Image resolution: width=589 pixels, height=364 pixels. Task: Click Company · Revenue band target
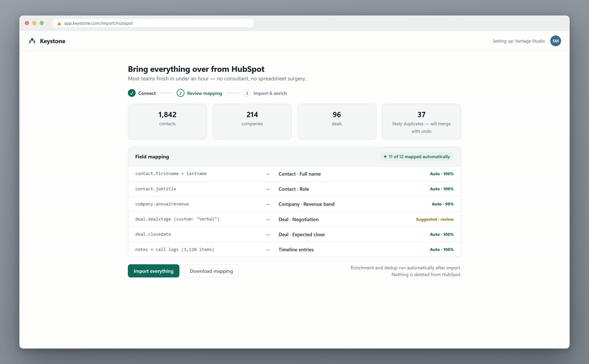pyautogui.click(x=307, y=204)
